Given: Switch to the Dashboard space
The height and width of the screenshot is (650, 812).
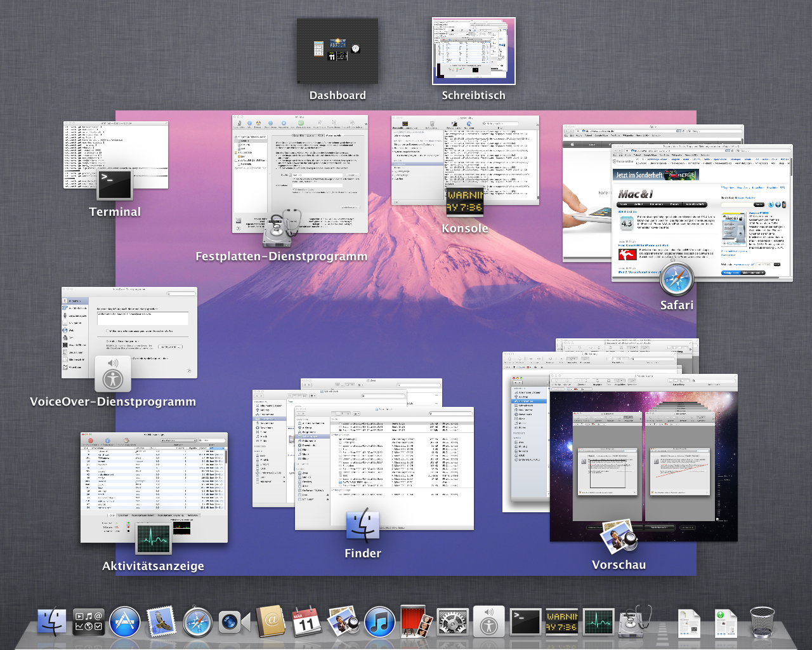Looking at the screenshot, I should pyautogui.click(x=337, y=51).
